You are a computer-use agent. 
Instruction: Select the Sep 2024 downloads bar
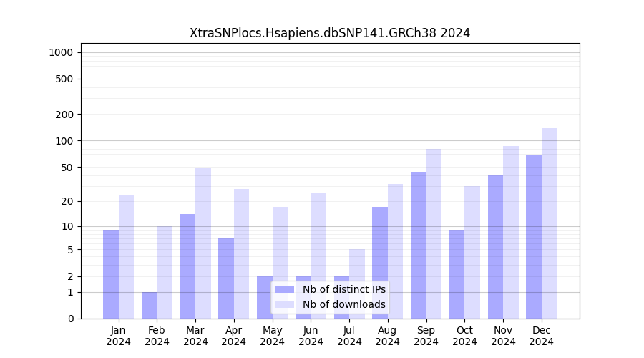[x=434, y=233]
